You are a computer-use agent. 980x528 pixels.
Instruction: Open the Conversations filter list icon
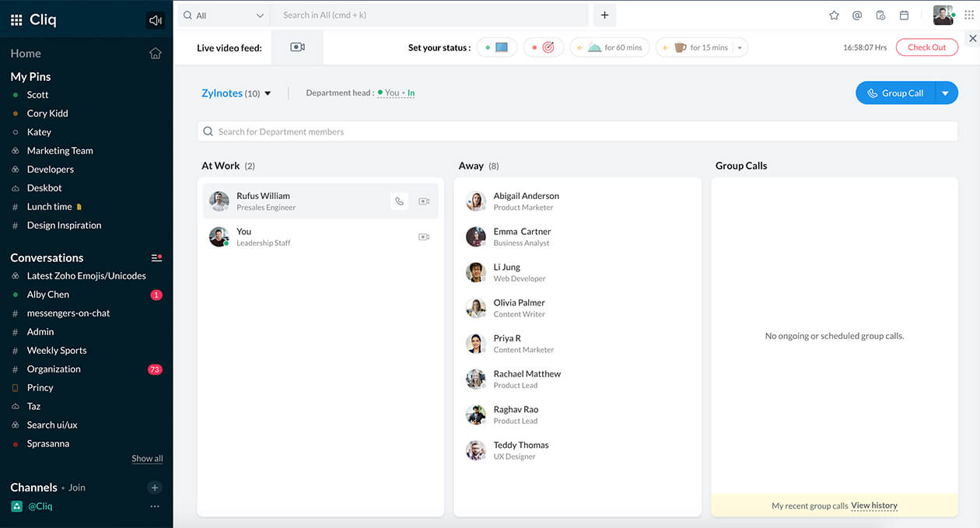[x=156, y=257]
